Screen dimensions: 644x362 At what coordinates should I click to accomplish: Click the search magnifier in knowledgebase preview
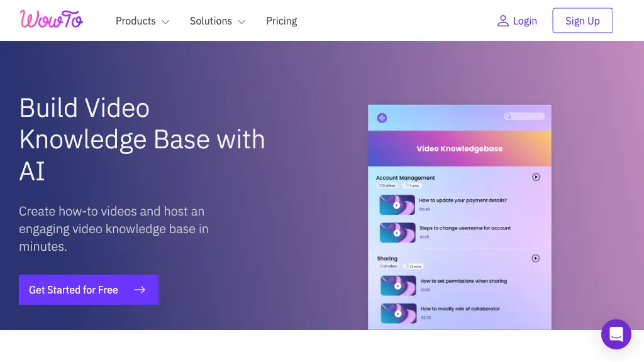click(508, 116)
